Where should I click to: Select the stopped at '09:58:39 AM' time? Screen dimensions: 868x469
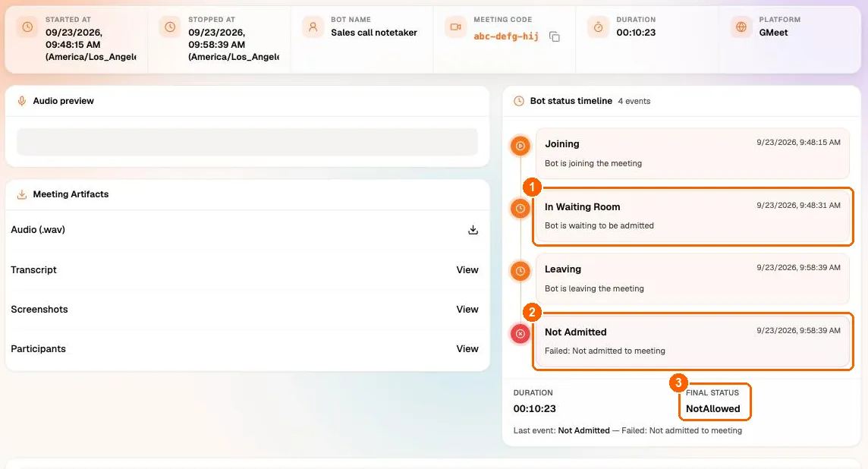[x=216, y=45]
